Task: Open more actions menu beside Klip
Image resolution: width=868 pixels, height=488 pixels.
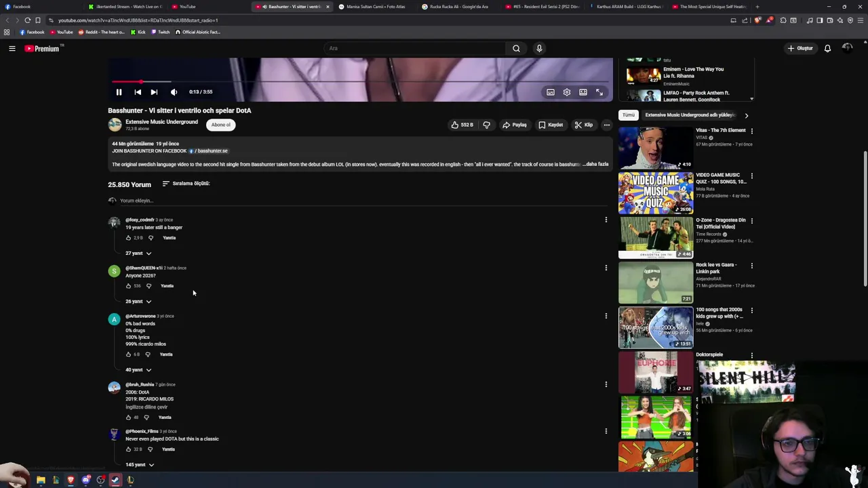Action: (x=606, y=125)
